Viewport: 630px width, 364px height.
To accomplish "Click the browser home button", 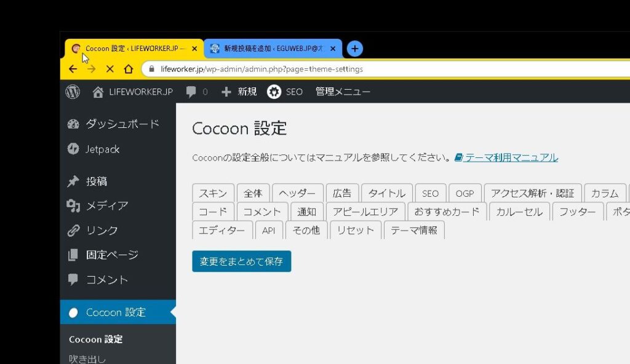I will pyautogui.click(x=129, y=69).
